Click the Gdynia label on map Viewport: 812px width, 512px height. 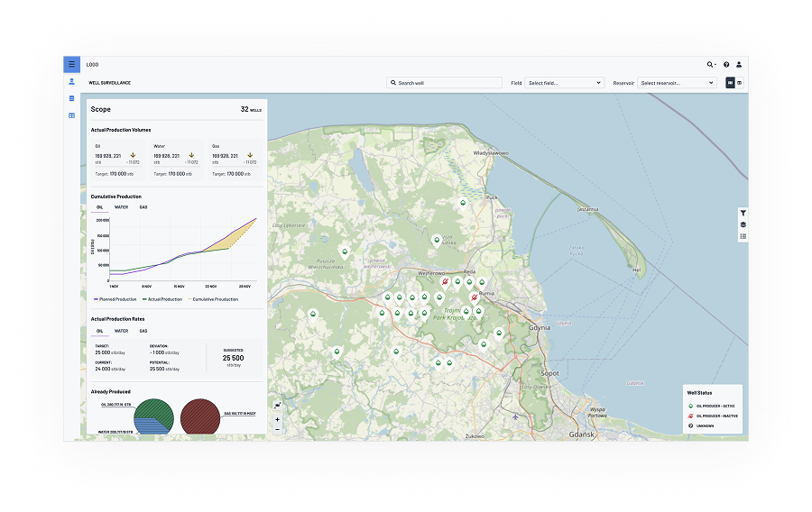(x=540, y=328)
